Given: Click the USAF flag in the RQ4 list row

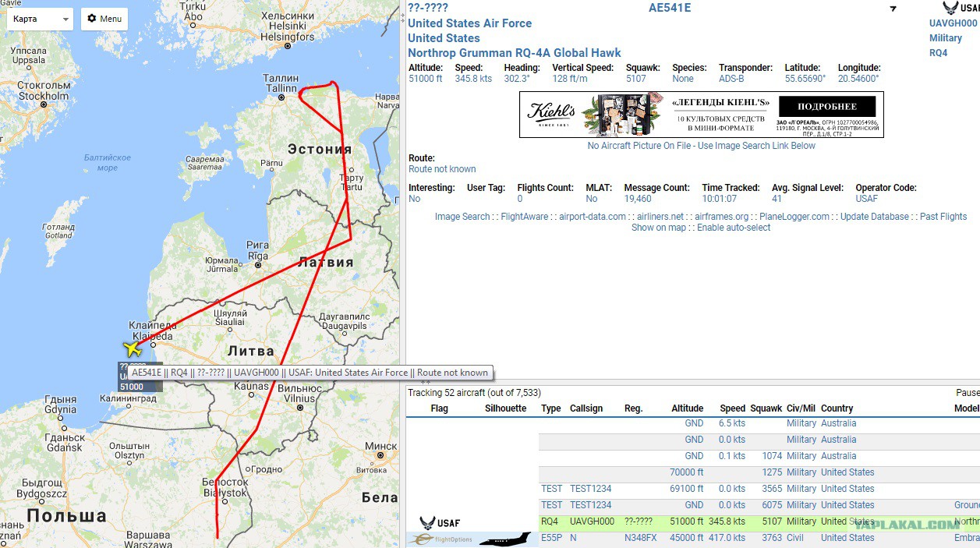Looking at the screenshot, I should pyautogui.click(x=438, y=522).
